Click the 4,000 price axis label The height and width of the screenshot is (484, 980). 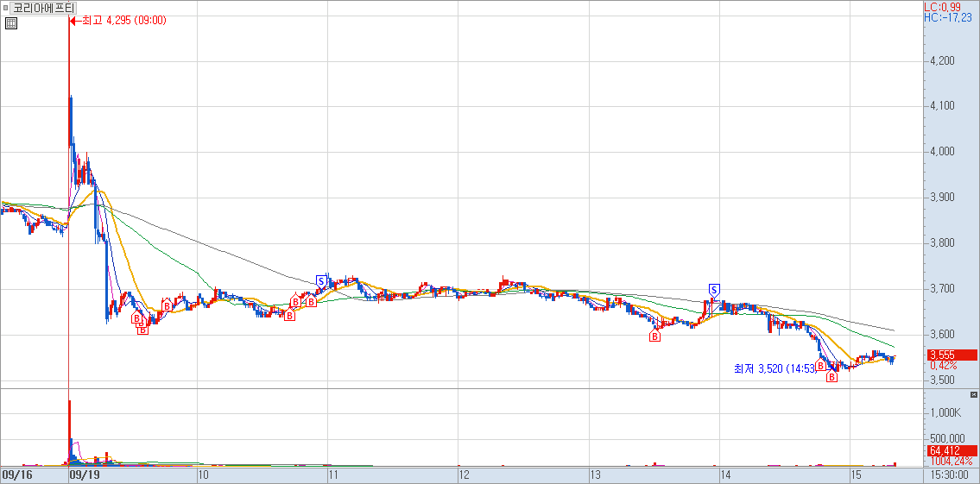click(x=942, y=152)
